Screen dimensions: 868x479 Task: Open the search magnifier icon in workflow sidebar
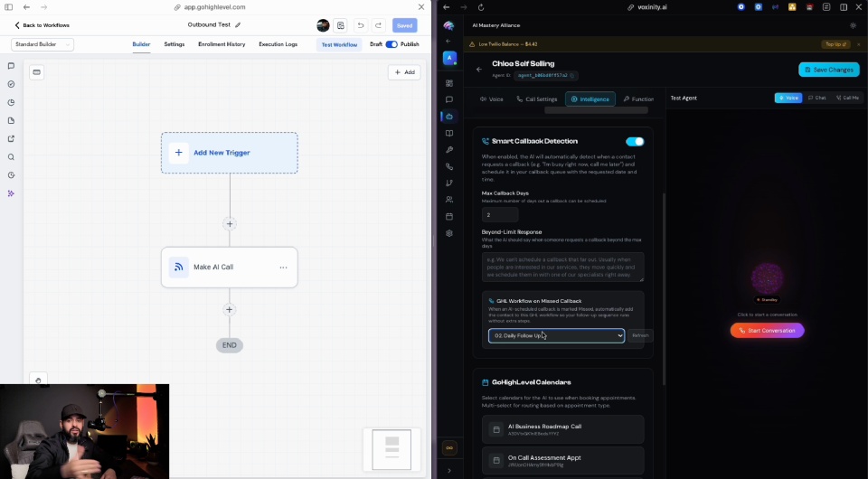(x=11, y=157)
